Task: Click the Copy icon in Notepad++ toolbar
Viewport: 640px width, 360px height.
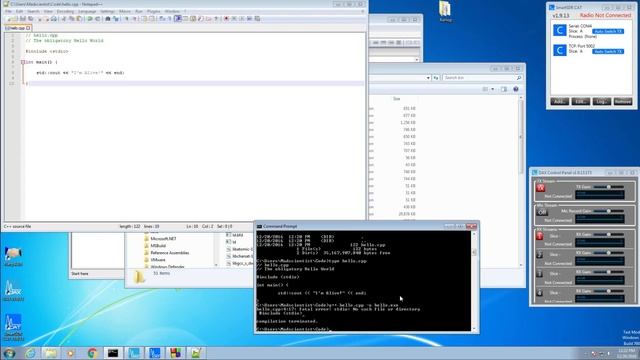Action: pyautogui.click(x=71, y=19)
